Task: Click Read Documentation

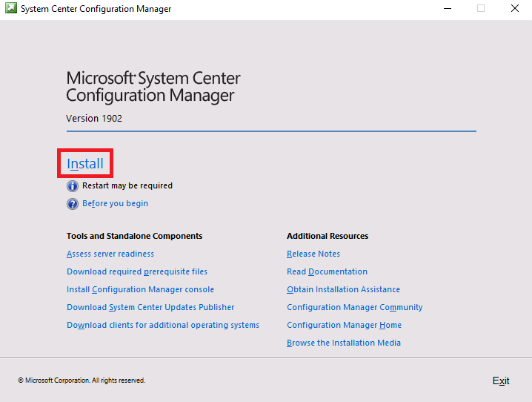Action: 327,271
